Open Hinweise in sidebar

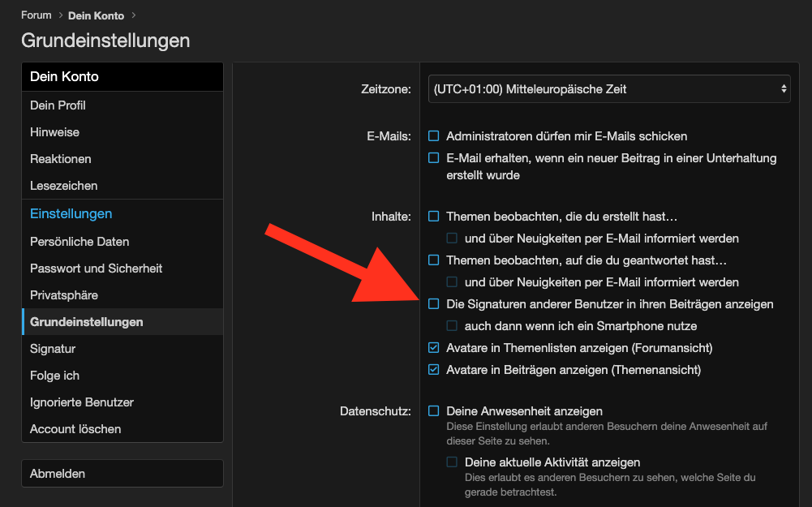pos(122,132)
